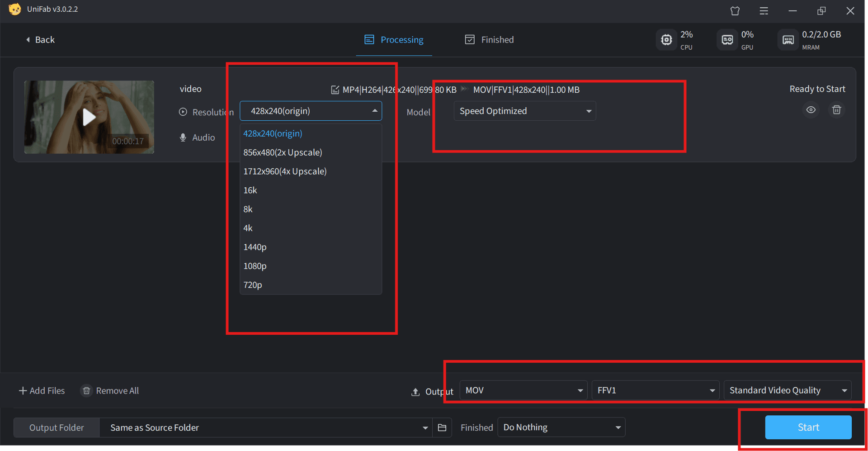Click Add Files button
The height and width of the screenshot is (451, 868).
(42, 390)
